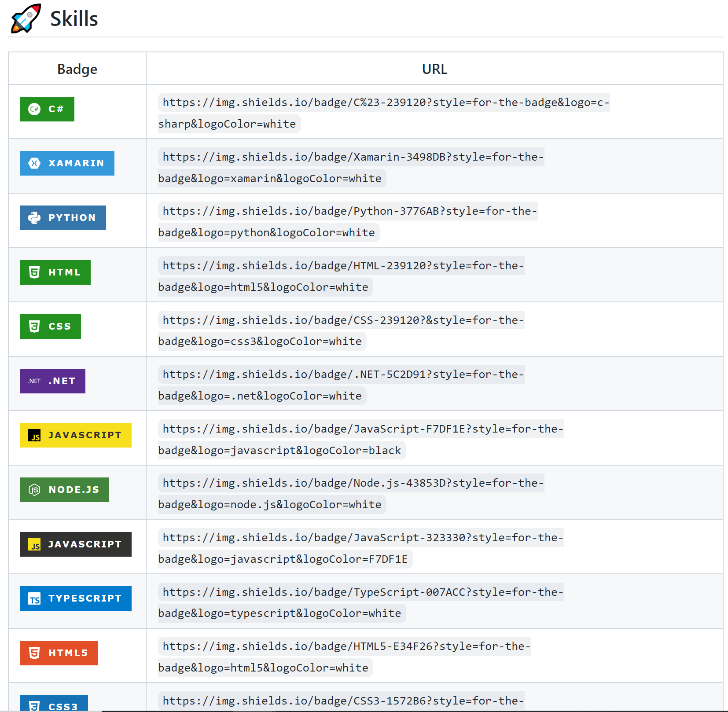Click the Skills heading text
728x712 pixels.
pyautogui.click(x=74, y=18)
